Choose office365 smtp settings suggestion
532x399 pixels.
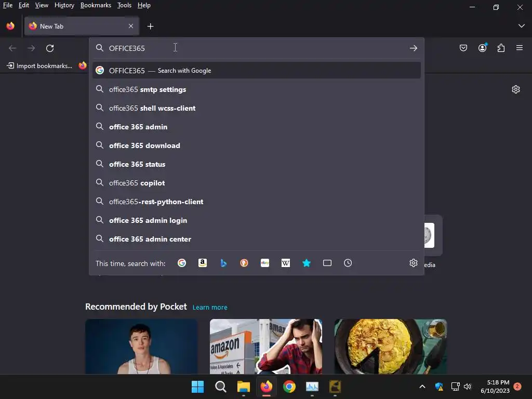[x=256, y=89]
